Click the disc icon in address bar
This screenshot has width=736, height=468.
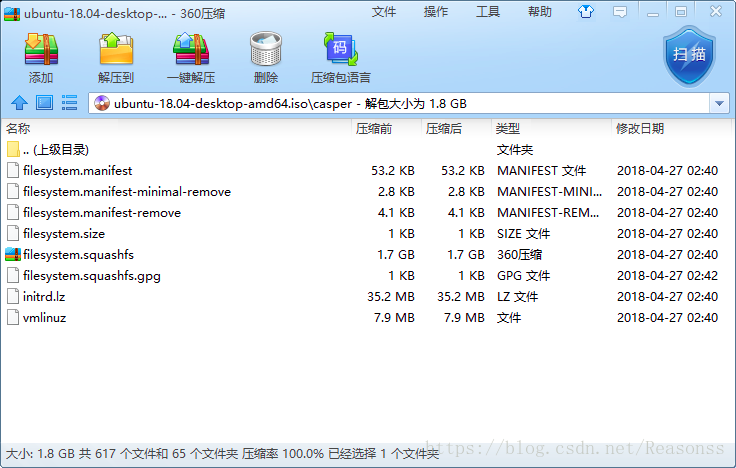(102, 103)
